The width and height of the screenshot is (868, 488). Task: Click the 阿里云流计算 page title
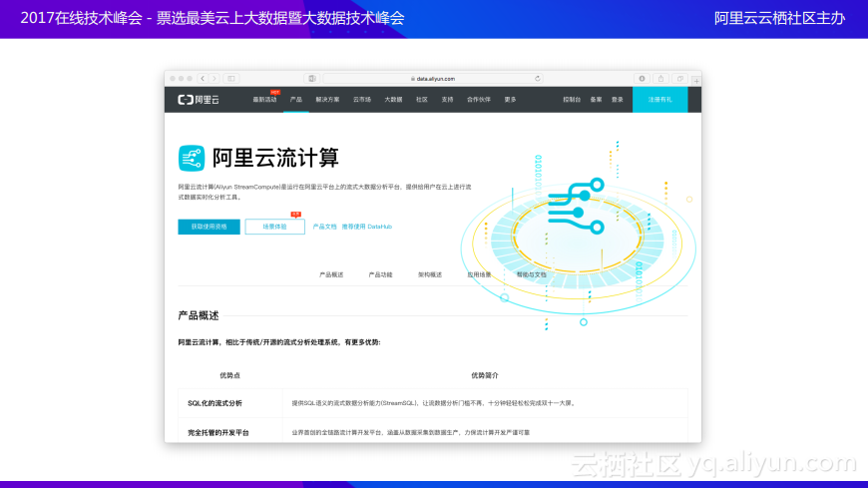point(275,158)
